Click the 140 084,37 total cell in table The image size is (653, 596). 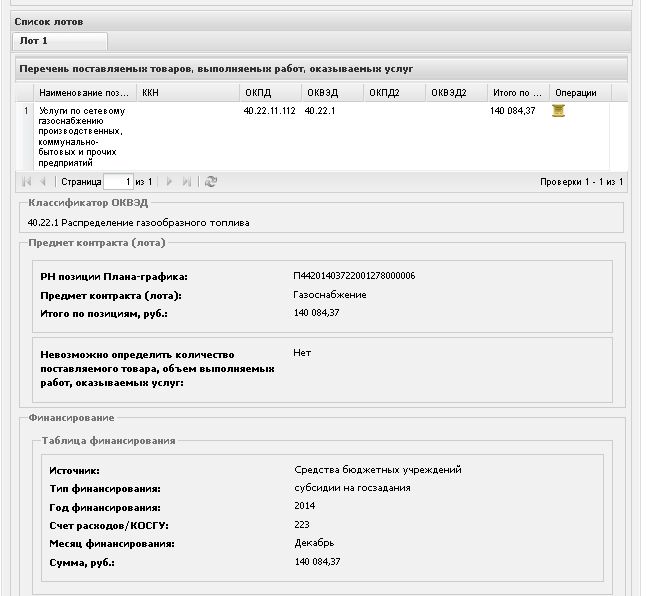pyautogui.click(x=513, y=111)
